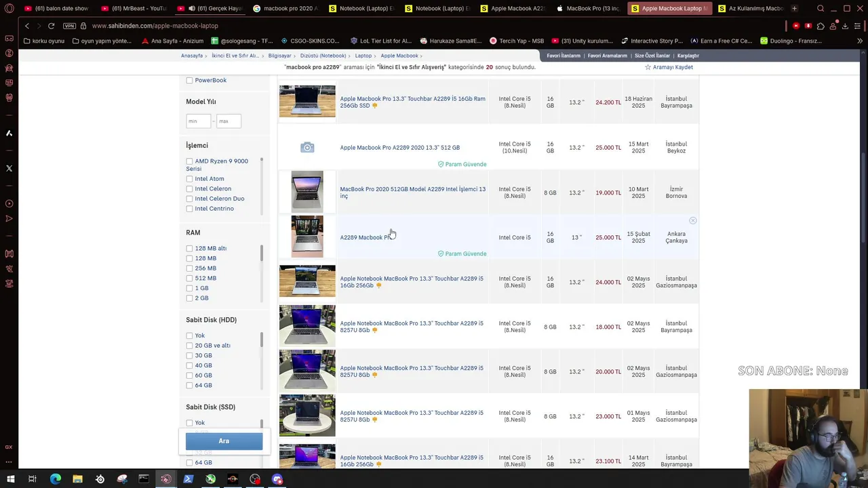Open Size Özel İlanlar menu item
The width and height of the screenshot is (868, 488).
(x=652, y=56)
